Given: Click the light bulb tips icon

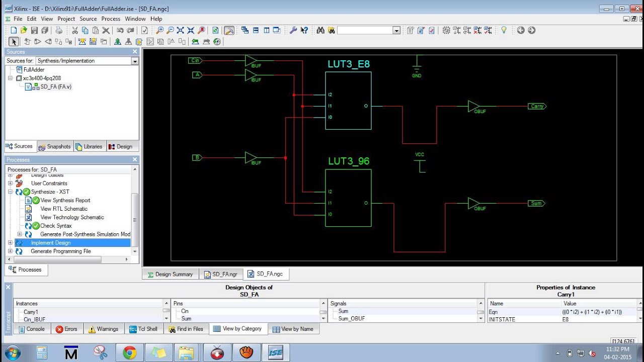Looking at the screenshot, I should tap(504, 30).
